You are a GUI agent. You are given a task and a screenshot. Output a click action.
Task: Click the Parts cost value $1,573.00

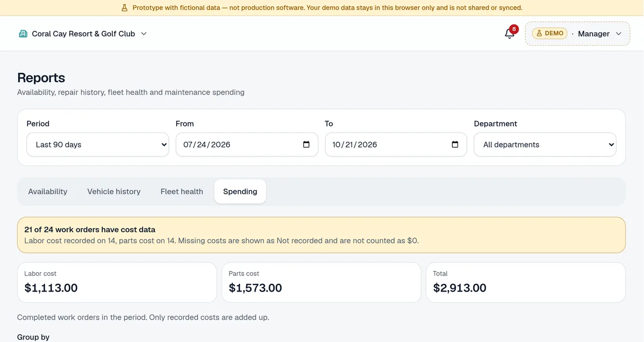(256, 288)
